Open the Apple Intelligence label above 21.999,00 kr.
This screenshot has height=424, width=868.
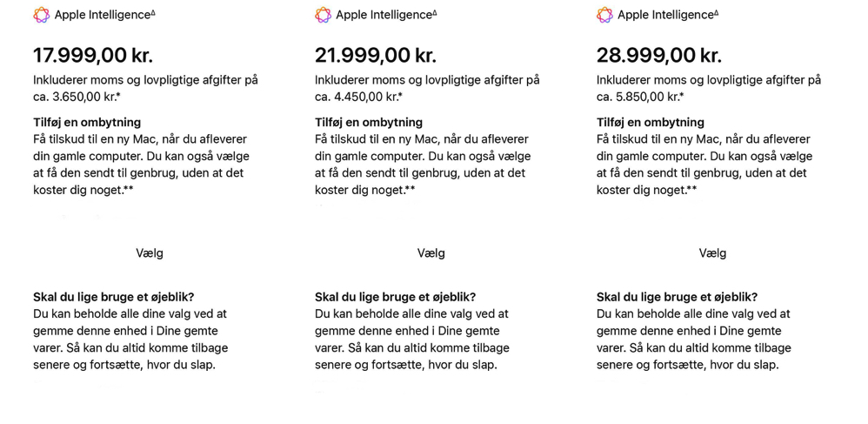384,15
